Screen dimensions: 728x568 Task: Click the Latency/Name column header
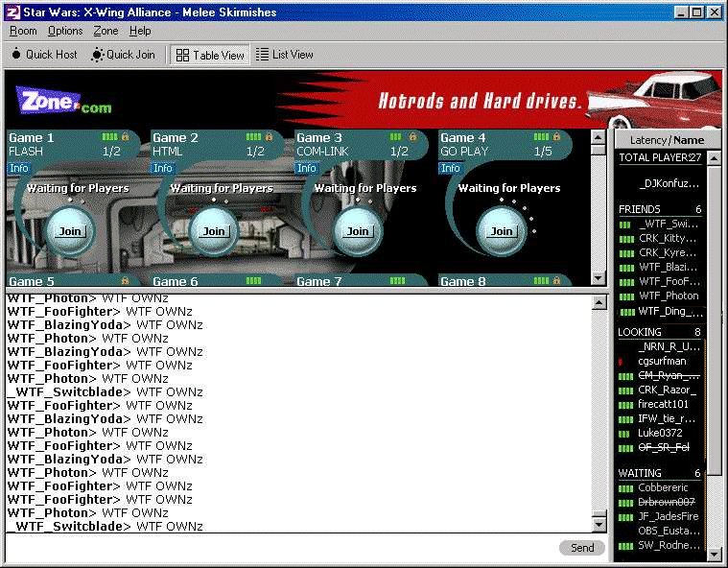(x=667, y=140)
